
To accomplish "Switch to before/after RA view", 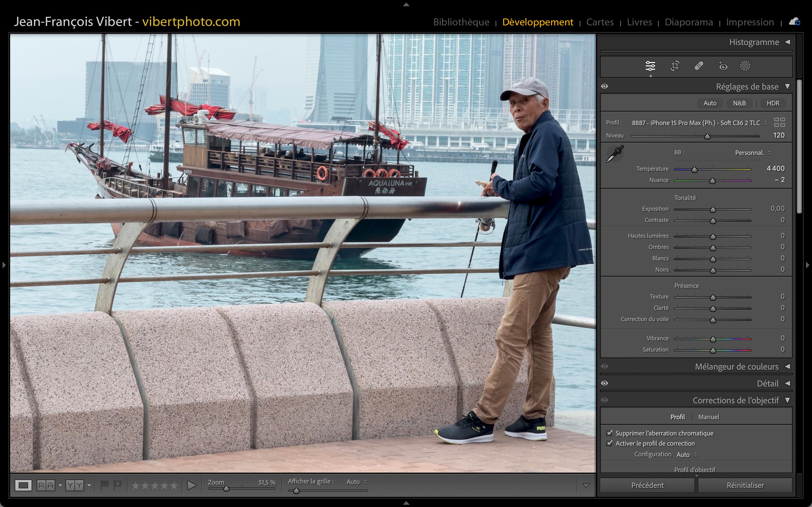I will coord(46,485).
